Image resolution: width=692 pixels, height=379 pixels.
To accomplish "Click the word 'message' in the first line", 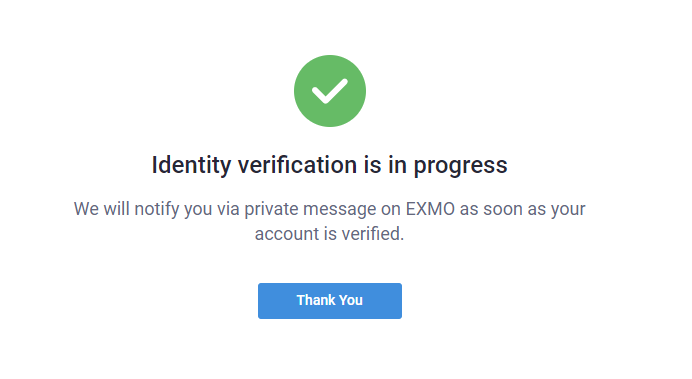I will tap(340, 210).
